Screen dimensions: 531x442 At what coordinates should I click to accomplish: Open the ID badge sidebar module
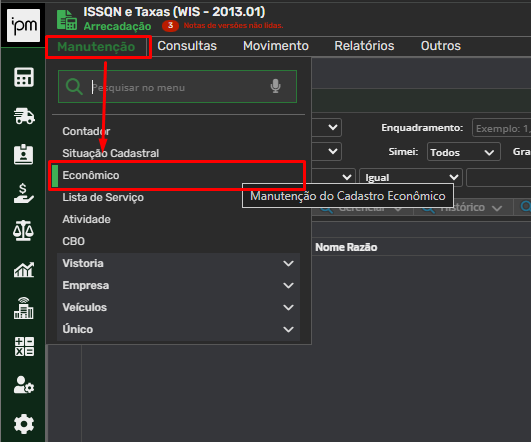[23, 154]
